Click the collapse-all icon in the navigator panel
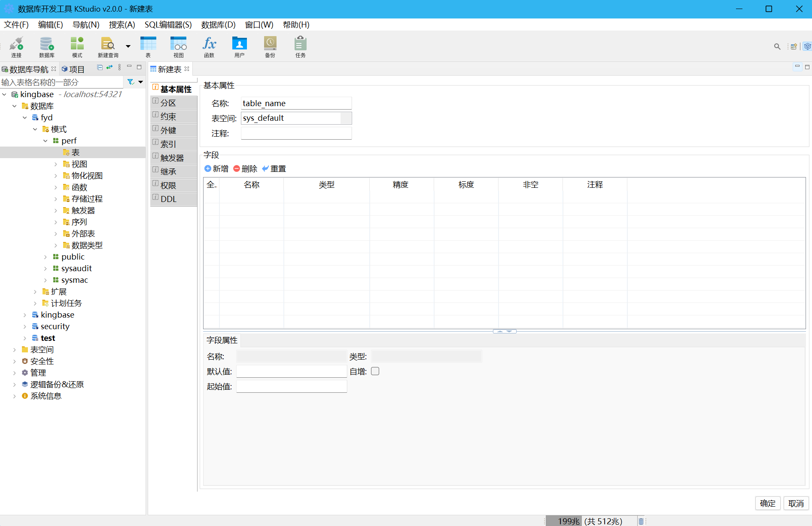This screenshot has width=812, height=526. pyautogui.click(x=100, y=67)
